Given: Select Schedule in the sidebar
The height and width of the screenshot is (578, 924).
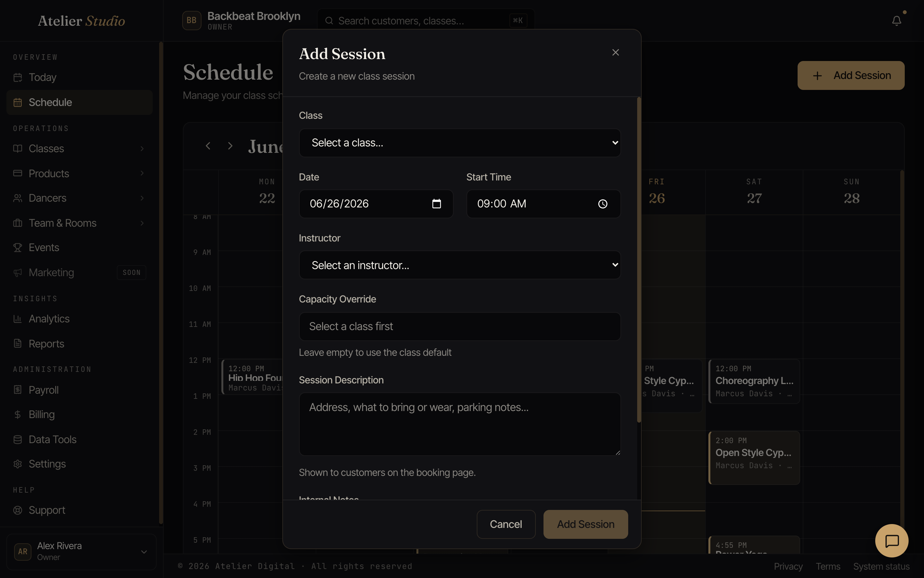Looking at the screenshot, I should (x=80, y=102).
